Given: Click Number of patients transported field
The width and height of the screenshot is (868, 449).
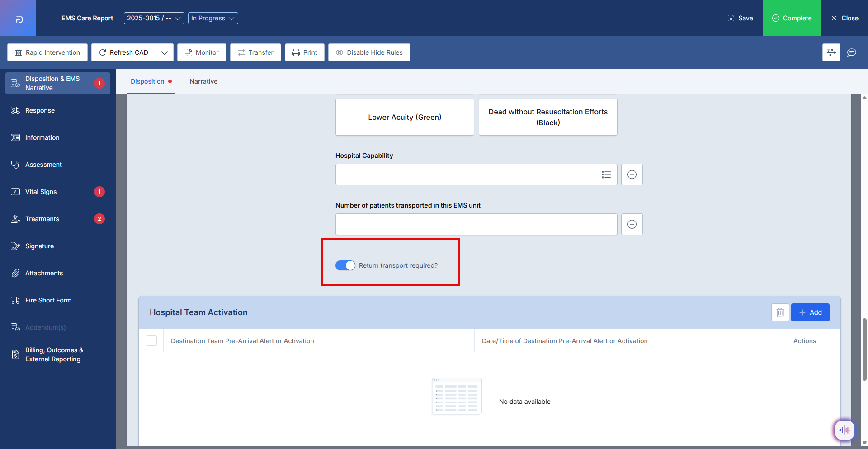Looking at the screenshot, I should coord(476,224).
